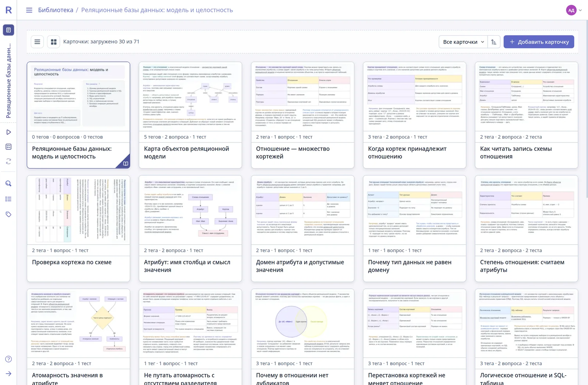
Task: Open the АД user avatar
Action: (x=571, y=10)
